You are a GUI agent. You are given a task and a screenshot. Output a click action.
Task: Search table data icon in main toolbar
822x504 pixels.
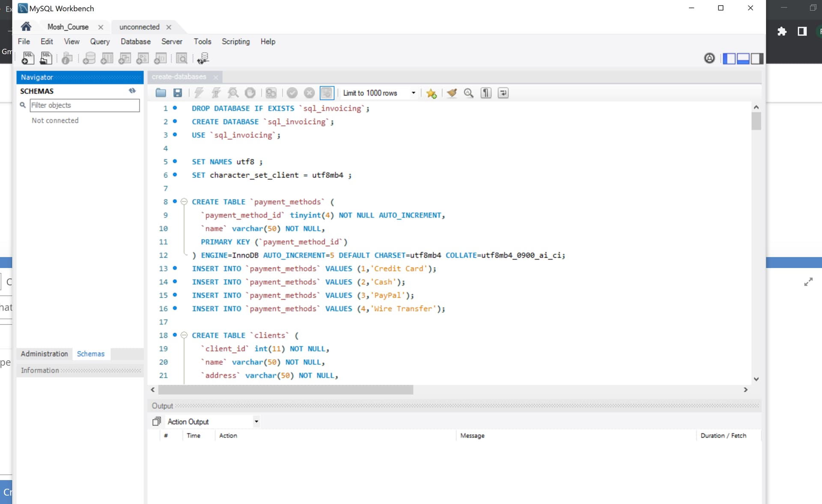(182, 58)
